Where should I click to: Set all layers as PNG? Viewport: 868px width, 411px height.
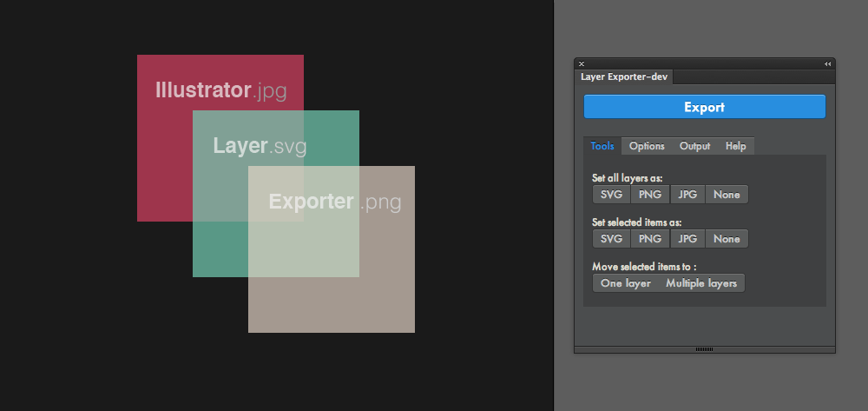(650, 195)
